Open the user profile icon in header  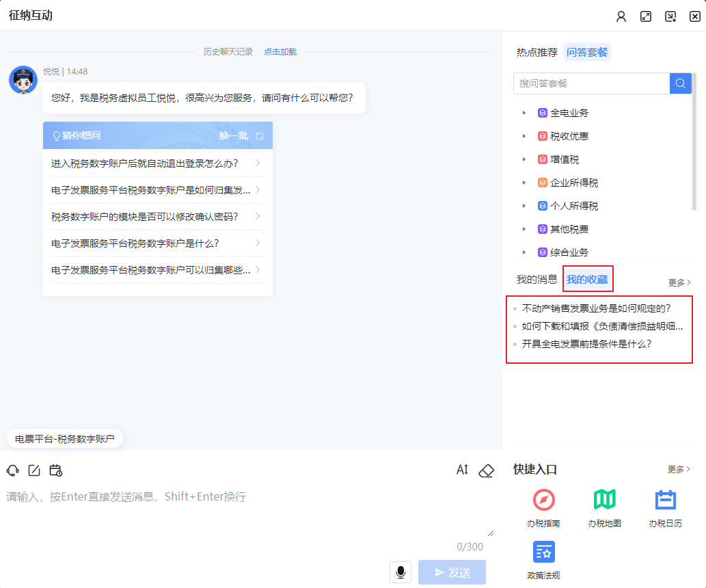tap(621, 16)
